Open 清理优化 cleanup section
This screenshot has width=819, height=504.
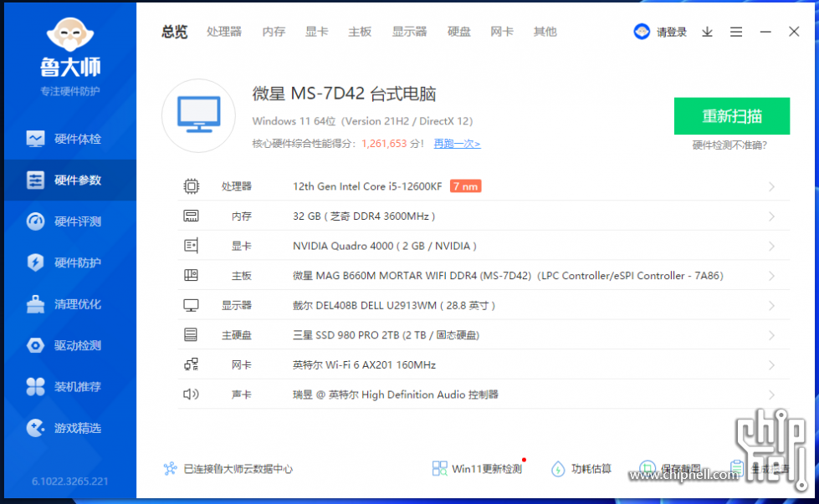[x=70, y=303]
